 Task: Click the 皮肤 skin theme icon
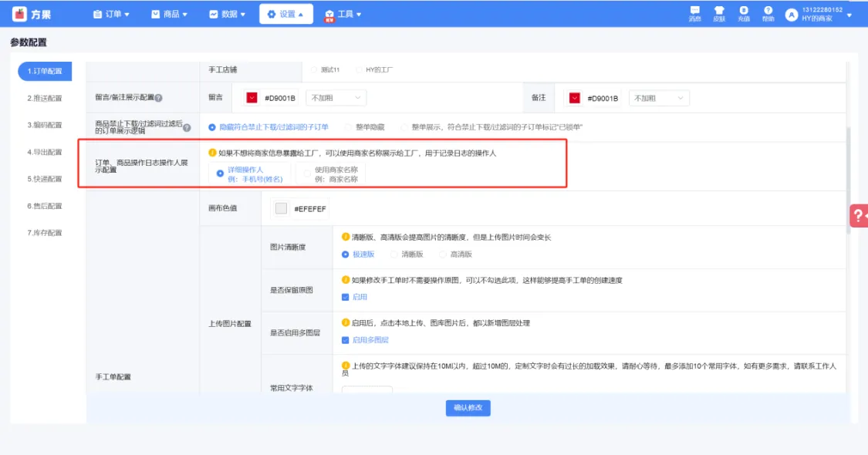tap(719, 11)
